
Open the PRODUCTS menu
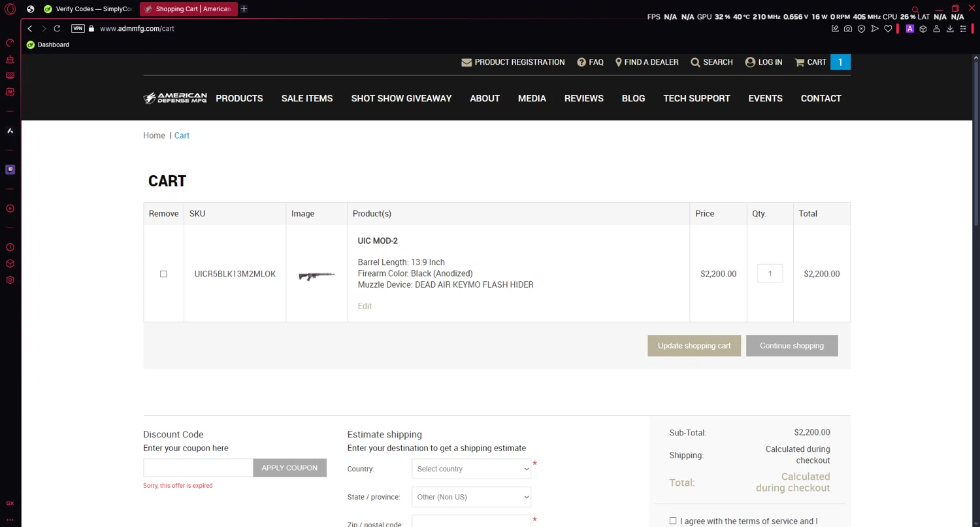(239, 98)
